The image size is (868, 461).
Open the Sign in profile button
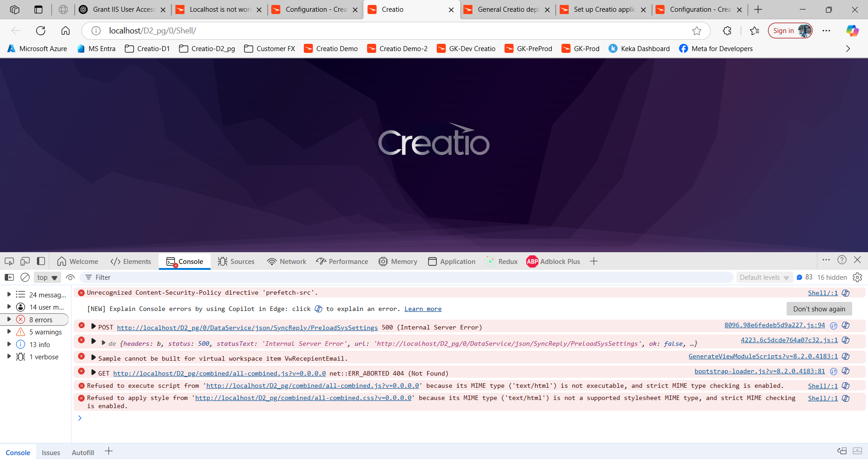(x=790, y=31)
